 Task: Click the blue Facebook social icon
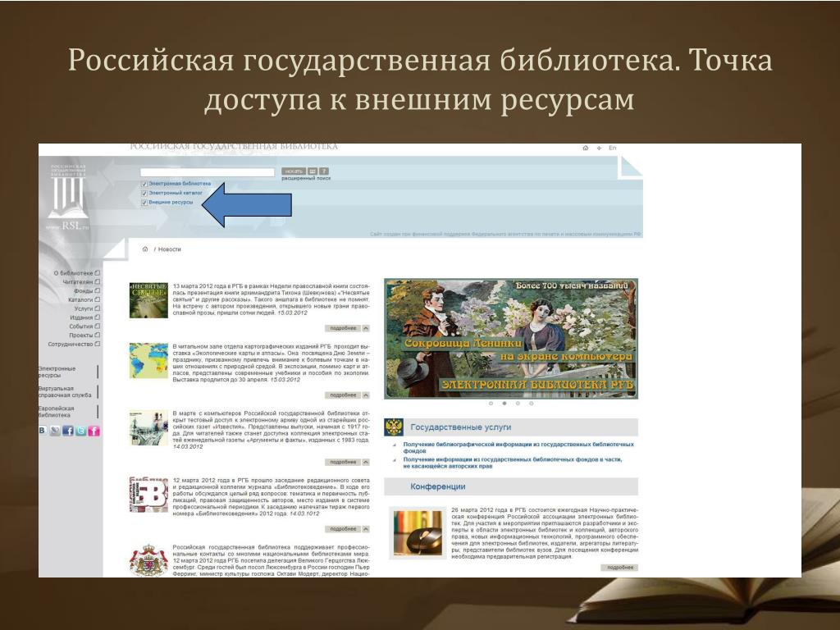point(68,431)
